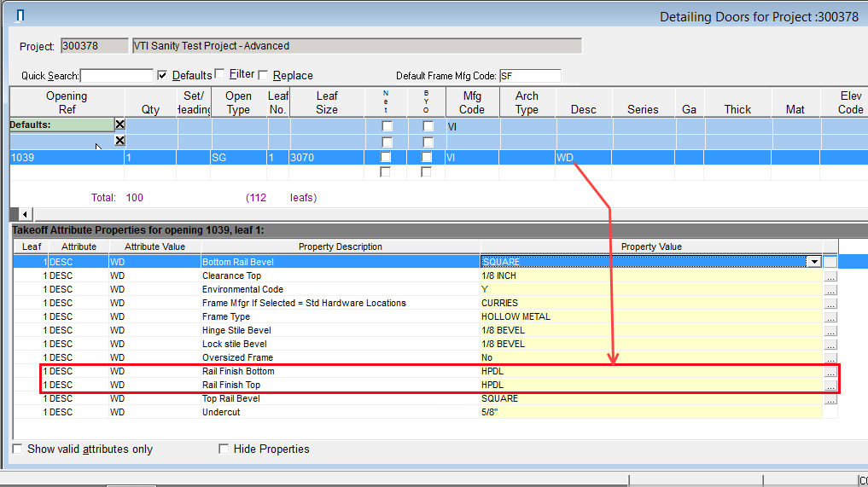Screen dimensions: 868x487
Task: Open browse button for Hinge Stile Bevel
Action: click(x=830, y=331)
